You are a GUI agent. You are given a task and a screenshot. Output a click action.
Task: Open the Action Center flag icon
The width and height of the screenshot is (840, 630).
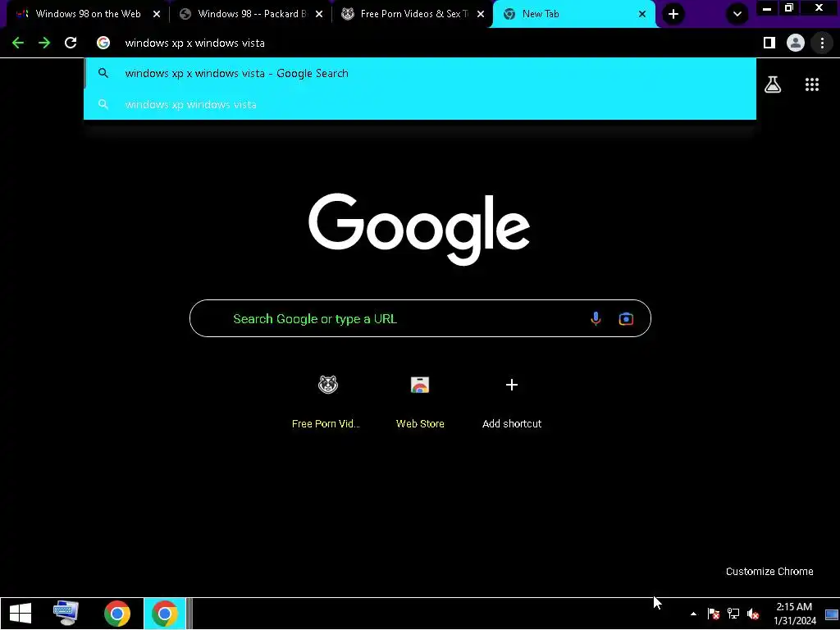point(713,614)
